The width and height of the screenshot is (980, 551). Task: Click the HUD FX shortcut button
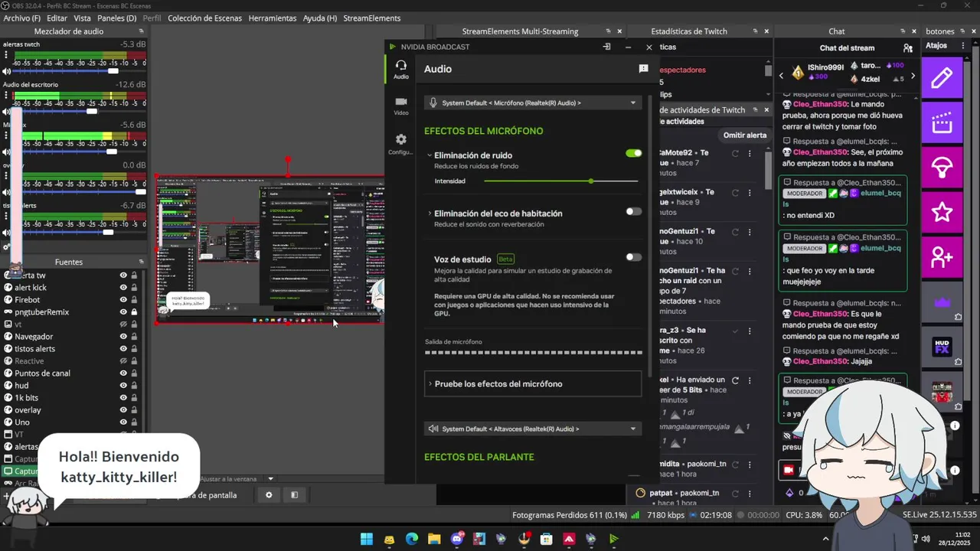[x=942, y=348]
